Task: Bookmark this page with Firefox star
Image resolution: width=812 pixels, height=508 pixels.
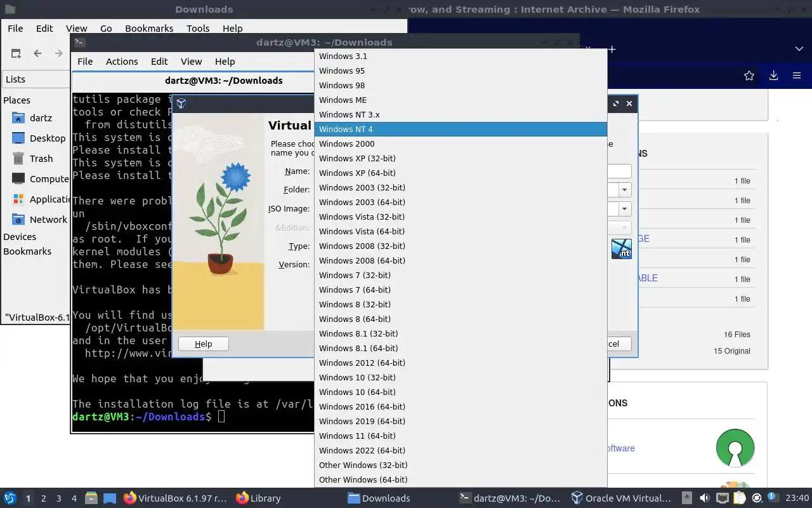Action: click(x=749, y=76)
